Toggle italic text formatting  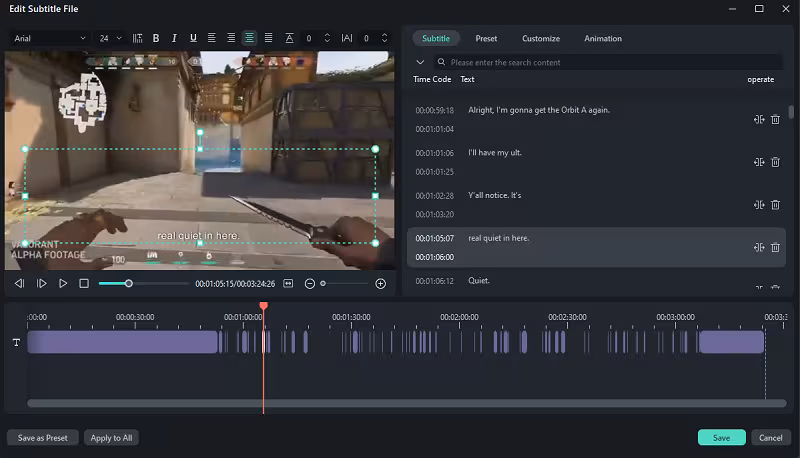pos(174,38)
